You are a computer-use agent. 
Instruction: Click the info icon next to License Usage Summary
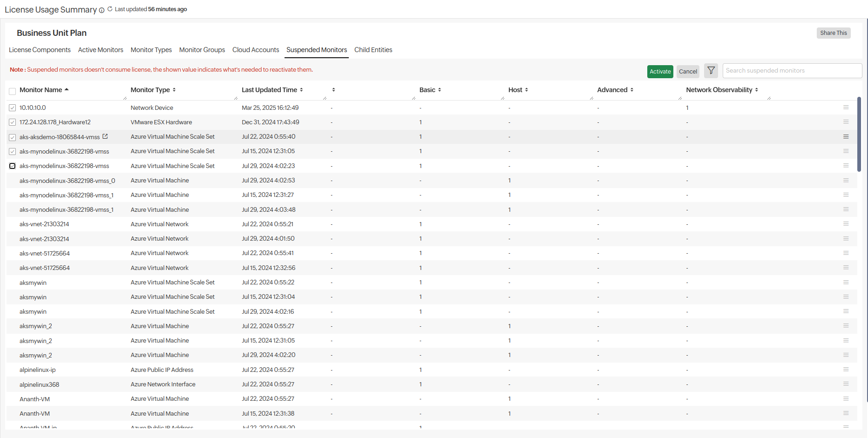pyautogui.click(x=102, y=10)
